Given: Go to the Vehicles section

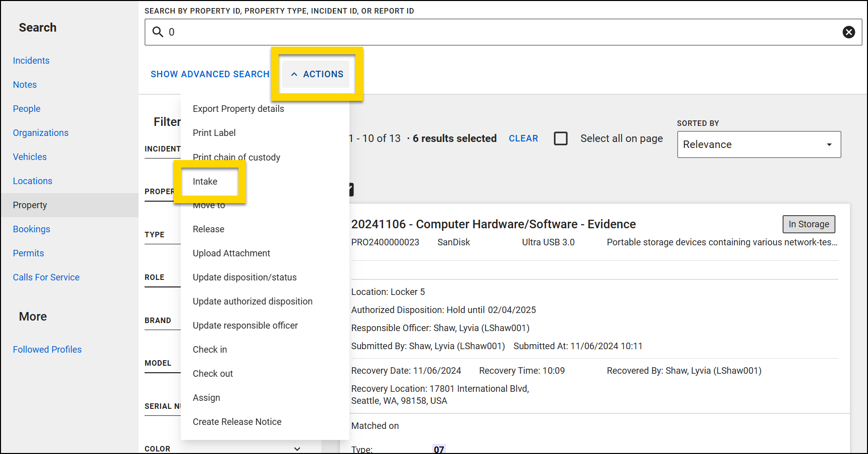Looking at the screenshot, I should point(30,157).
